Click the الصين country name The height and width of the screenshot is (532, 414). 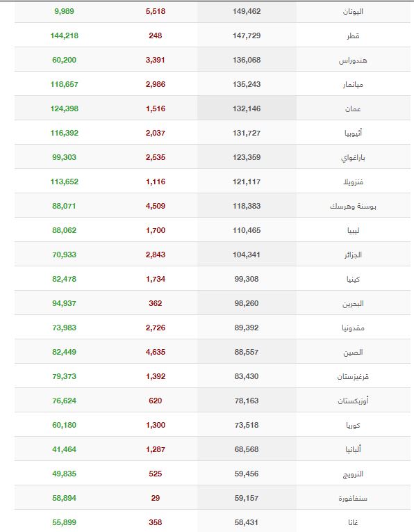click(353, 352)
